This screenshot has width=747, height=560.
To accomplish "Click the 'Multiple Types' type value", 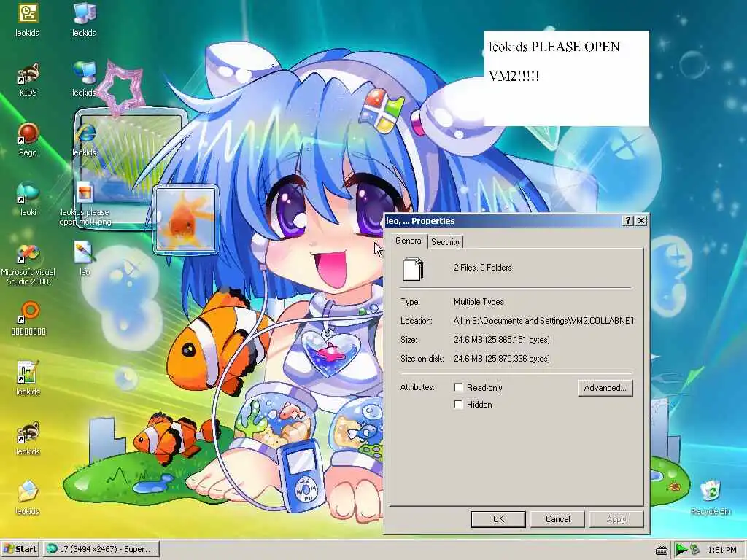I will coord(479,302).
